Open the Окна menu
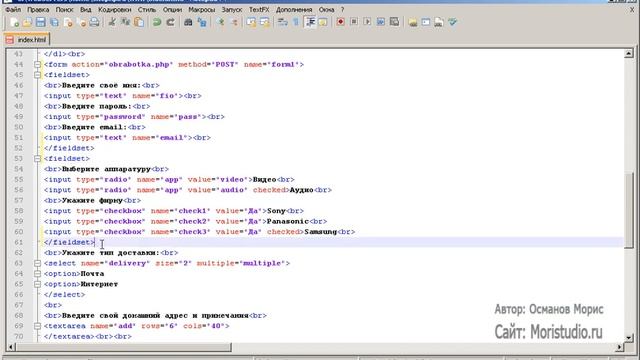Viewport: 640px width, 360px height. coord(327,9)
